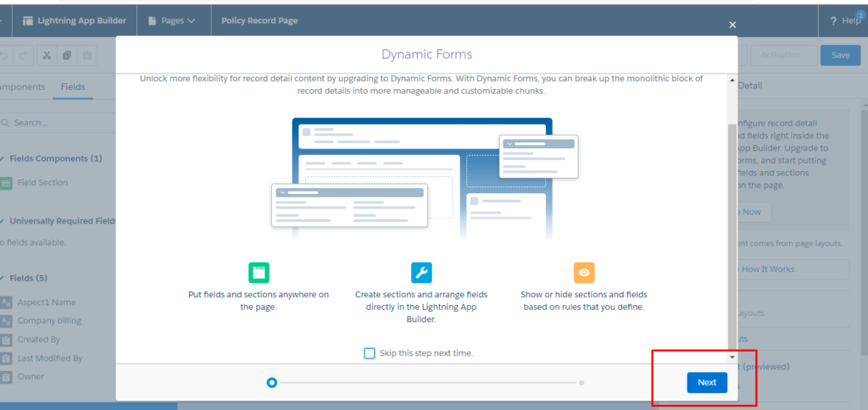Screen dimensions: 868x410
Task: Click the Save button
Action: [840, 55]
